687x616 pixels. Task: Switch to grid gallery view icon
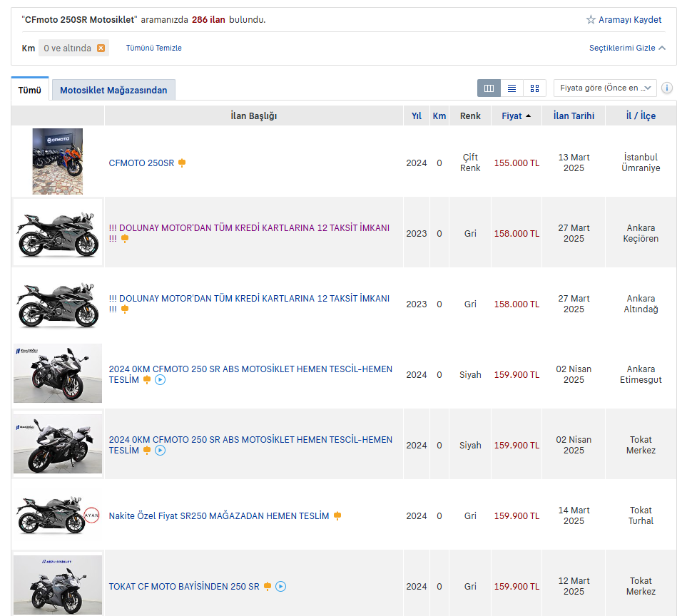[x=534, y=88]
